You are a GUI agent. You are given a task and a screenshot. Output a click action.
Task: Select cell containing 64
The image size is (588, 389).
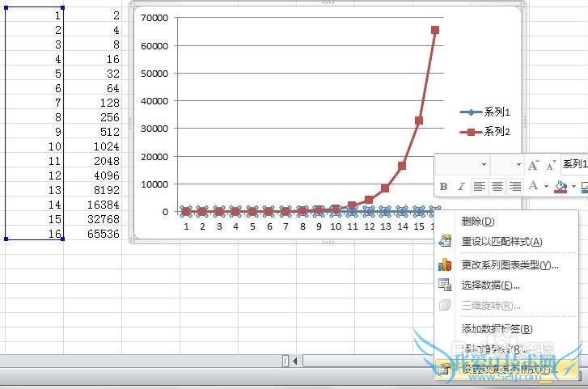point(93,88)
